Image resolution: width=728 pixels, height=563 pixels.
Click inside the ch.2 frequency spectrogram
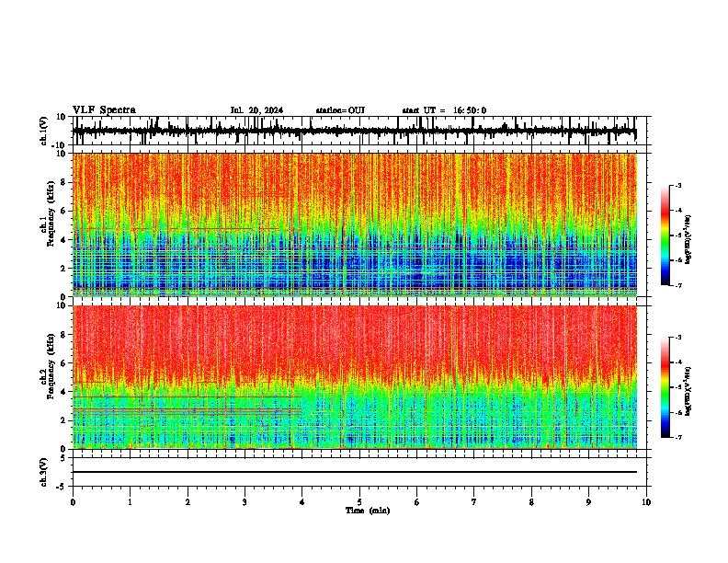pyautogui.click(x=355, y=377)
